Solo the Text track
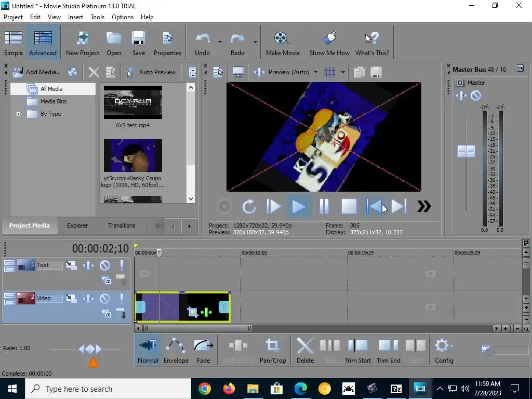 click(122, 265)
